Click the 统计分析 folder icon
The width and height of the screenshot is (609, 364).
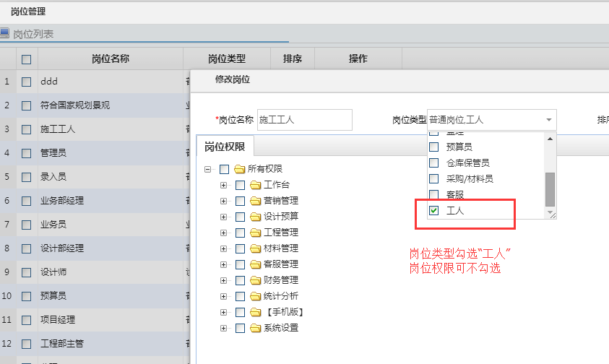256,296
